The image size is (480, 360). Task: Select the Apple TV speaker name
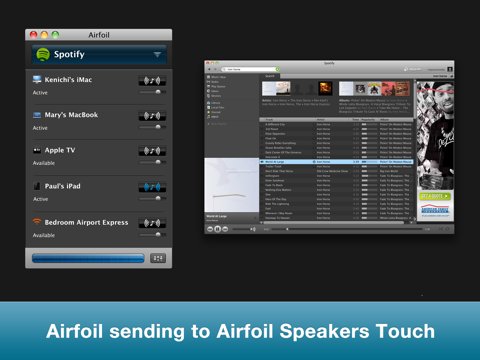[60, 150]
